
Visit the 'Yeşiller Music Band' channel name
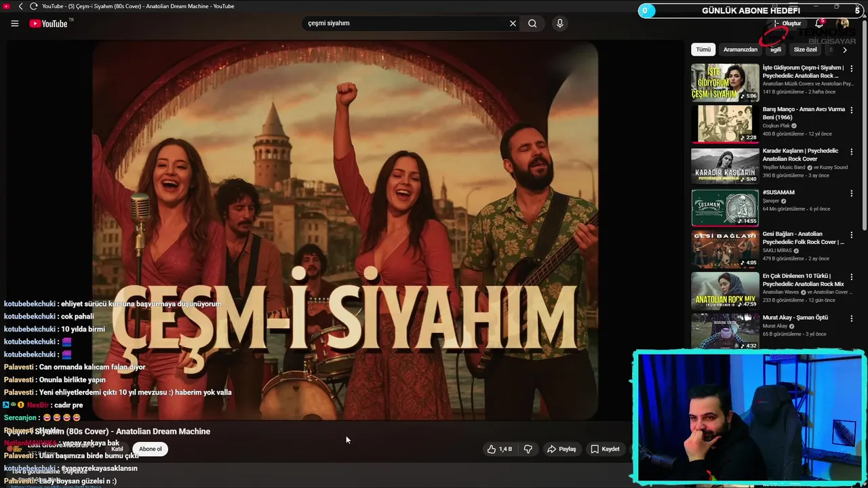(x=784, y=167)
